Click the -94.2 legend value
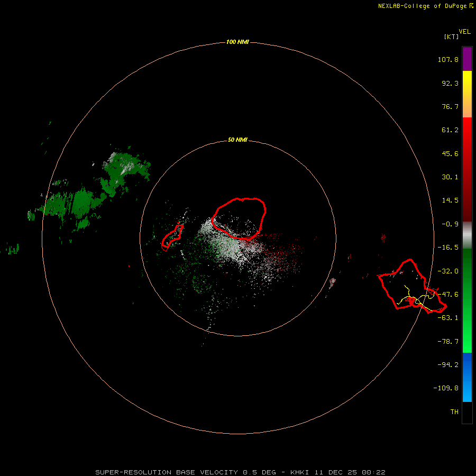476x476 pixels. click(x=448, y=364)
